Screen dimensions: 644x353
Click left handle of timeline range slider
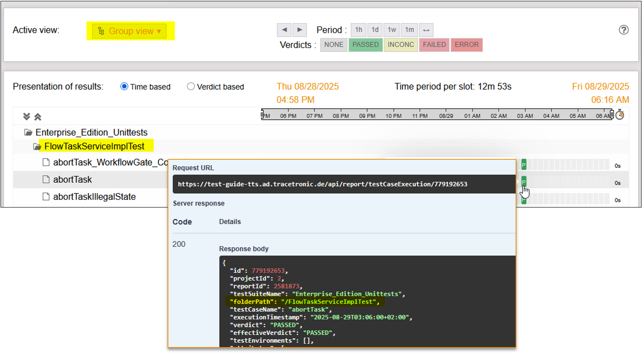click(x=262, y=115)
